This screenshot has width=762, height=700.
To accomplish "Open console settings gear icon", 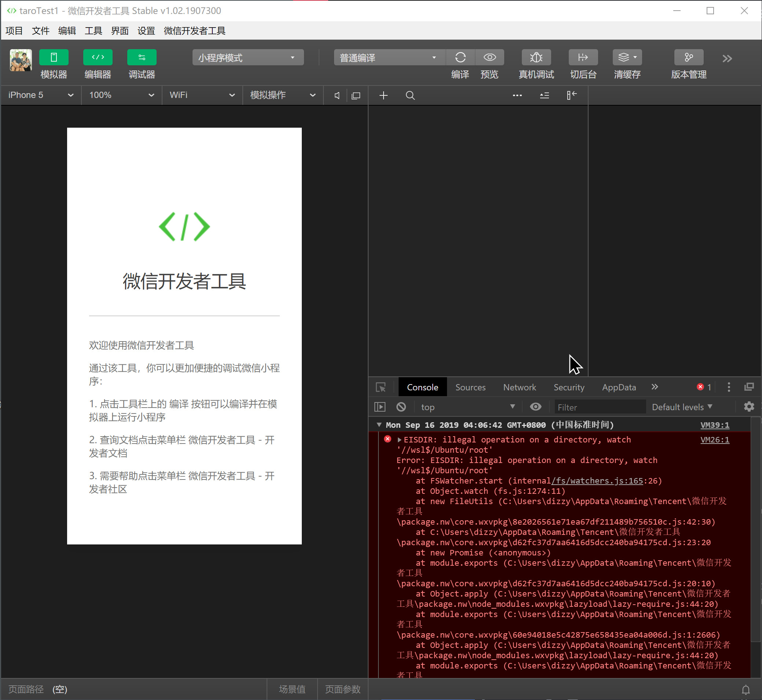I will pos(749,407).
